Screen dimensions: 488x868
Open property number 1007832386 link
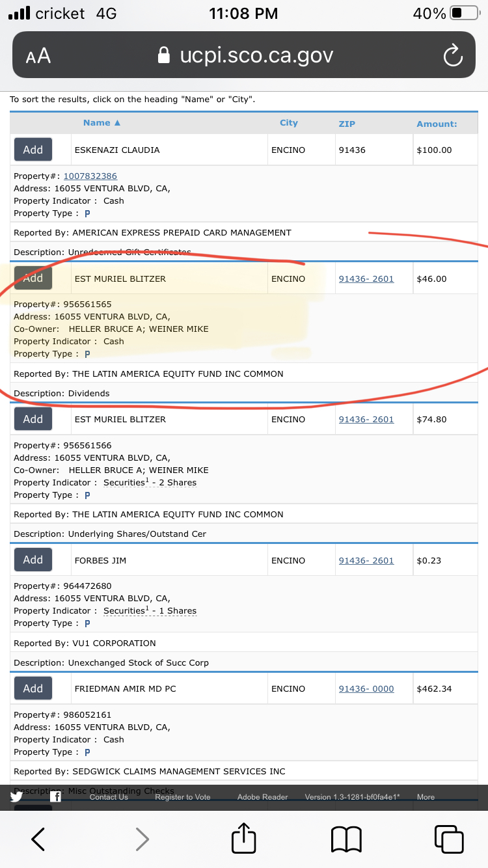(x=90, y=176)
